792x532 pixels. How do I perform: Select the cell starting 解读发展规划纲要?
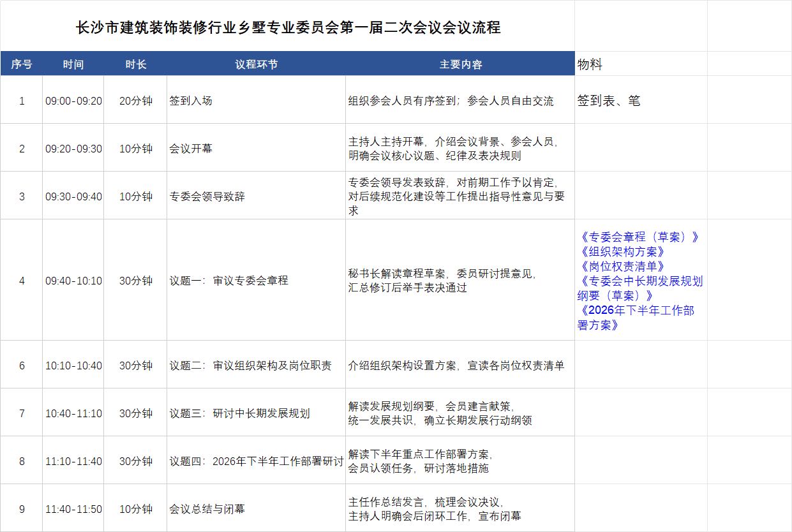tap(460, 413)
